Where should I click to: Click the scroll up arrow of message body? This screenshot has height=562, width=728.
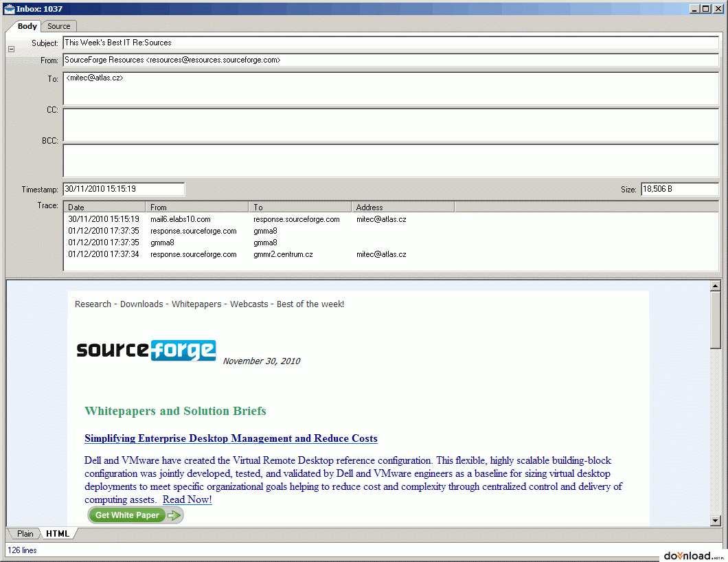coord(716,286)
